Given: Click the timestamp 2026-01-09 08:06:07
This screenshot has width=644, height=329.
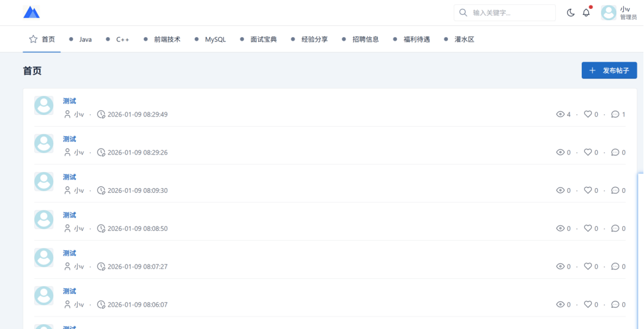Looking at the screenshot, I should click(x=137, y=305).
